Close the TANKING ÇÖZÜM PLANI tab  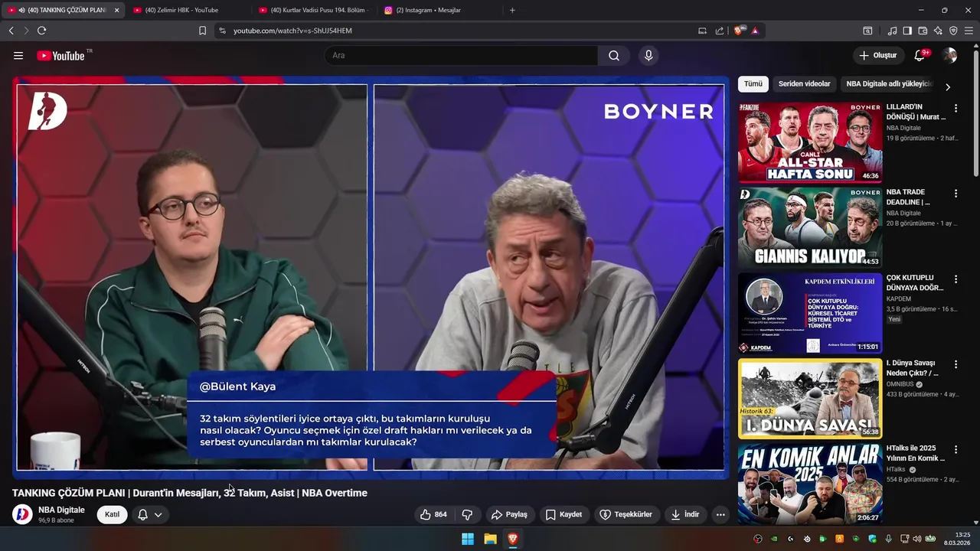pyautogui.click(x=116, y=10)
